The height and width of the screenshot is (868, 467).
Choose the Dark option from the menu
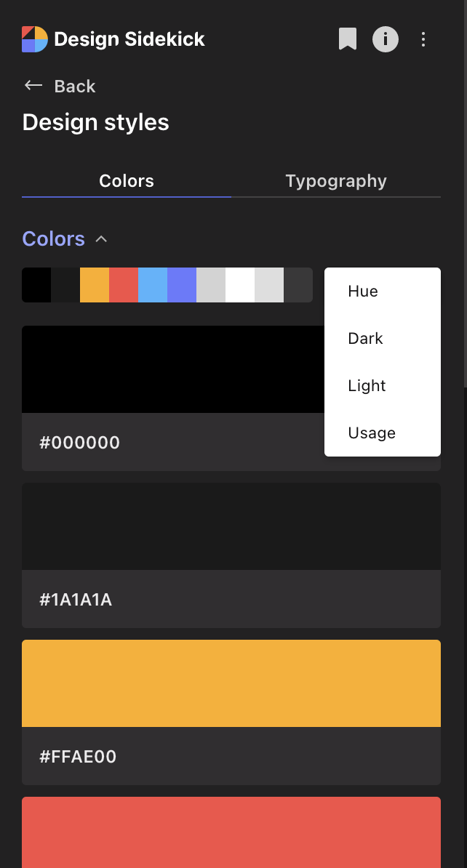[365, 338]
